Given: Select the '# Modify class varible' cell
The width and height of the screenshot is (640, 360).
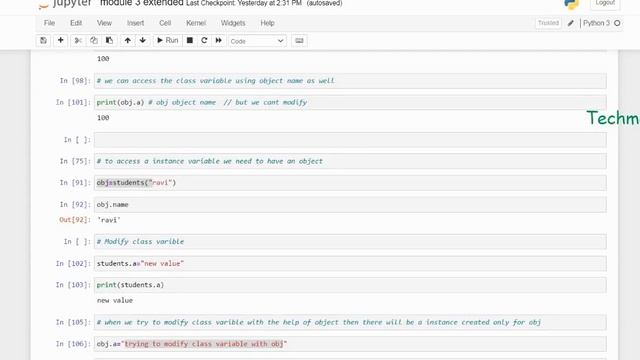Looking at the screenshot, I should pyautogui.click(x=350, y=242).
